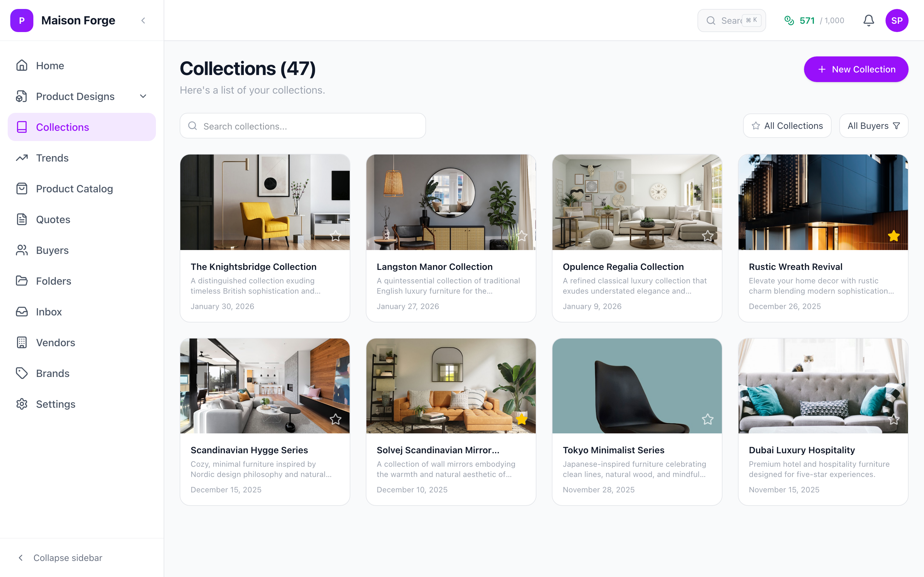Favorite The Knightsbridge Collection star
Viewport: 924px width, 577px height.
[x=336, y=236]
